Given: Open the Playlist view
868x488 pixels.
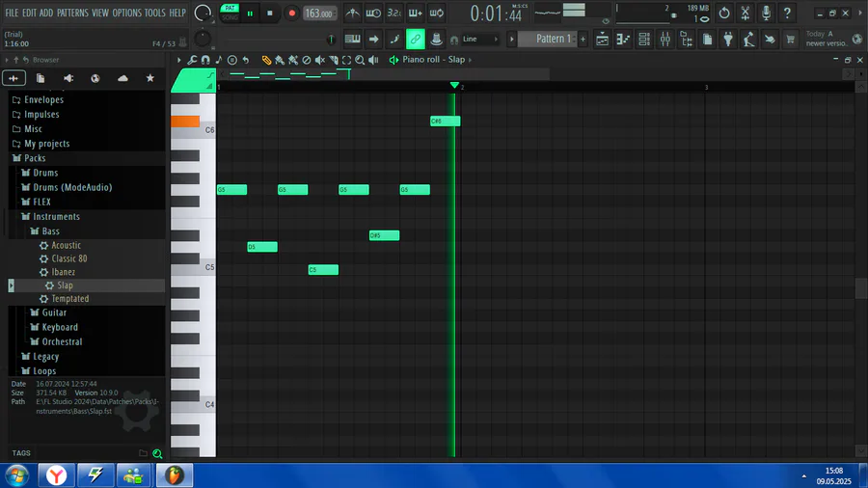Looking at the screenshot, I should (602, 40).
